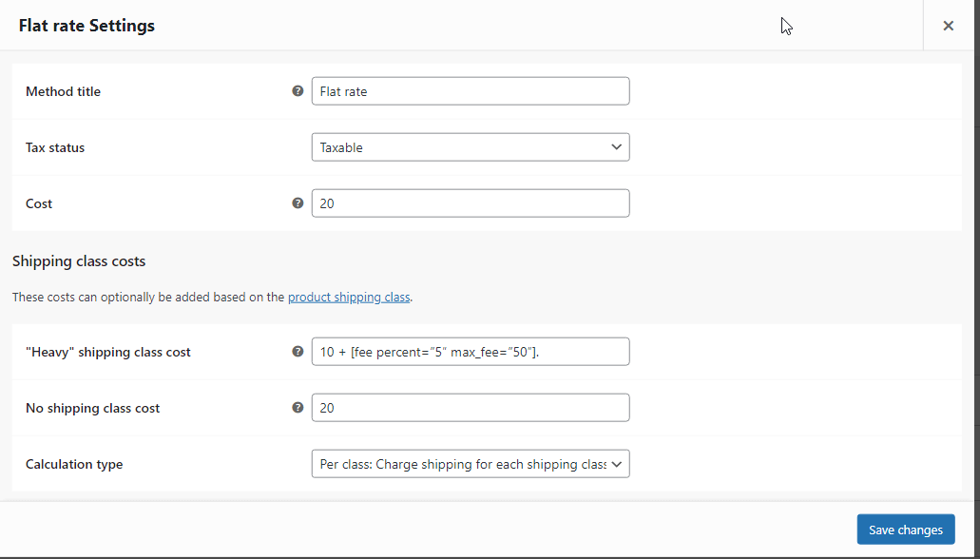
Task: Focus the Method title text field
Action: 471,91
